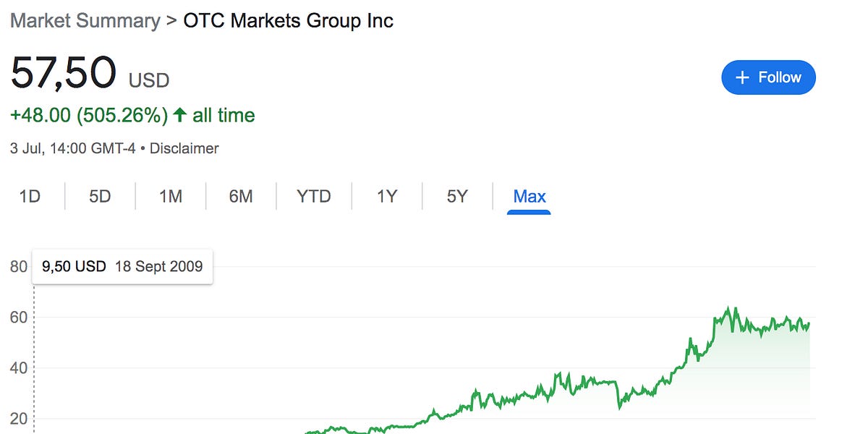
Task: Click the plus icon on the Follow button
Action: (742, 77)
